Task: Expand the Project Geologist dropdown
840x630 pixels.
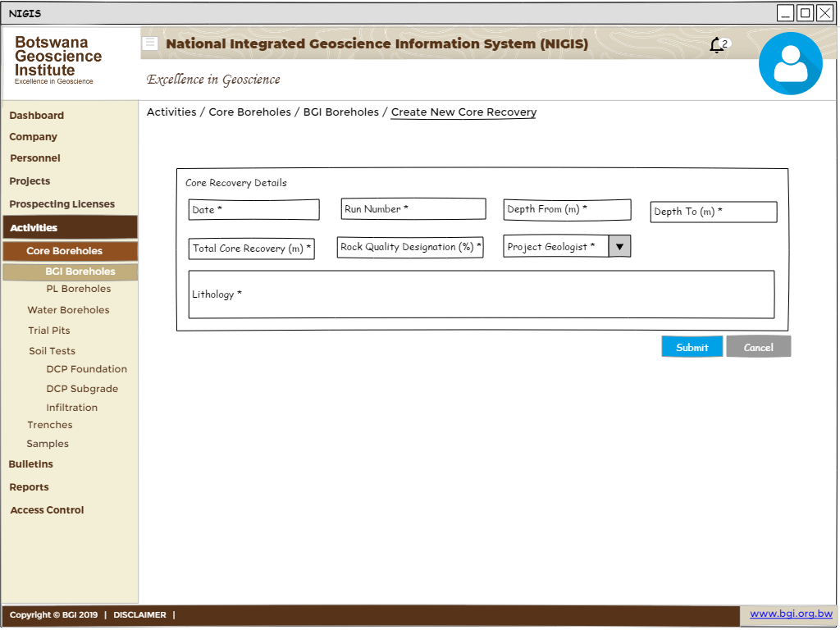Action: [x=619, y=245]
